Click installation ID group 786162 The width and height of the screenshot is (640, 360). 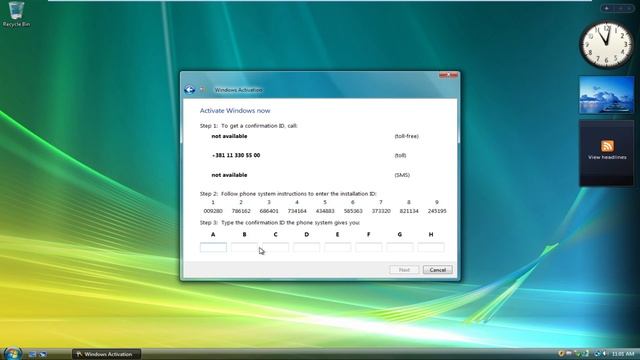click(241, 211)
